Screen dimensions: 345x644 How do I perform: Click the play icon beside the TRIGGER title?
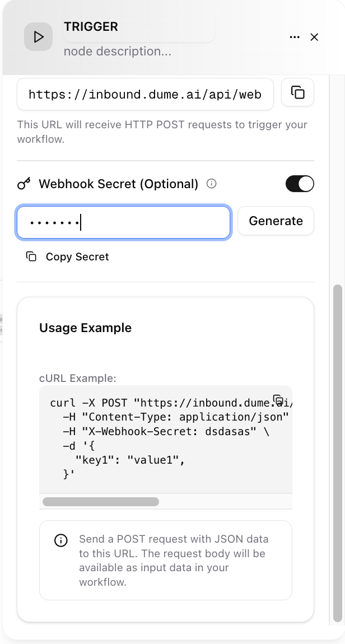click(x=38, y=36)
